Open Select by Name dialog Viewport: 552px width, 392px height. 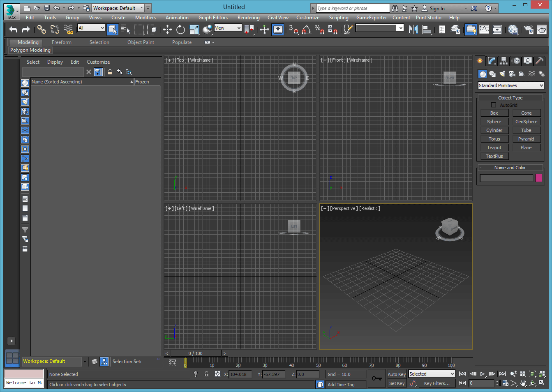(125, 29)
